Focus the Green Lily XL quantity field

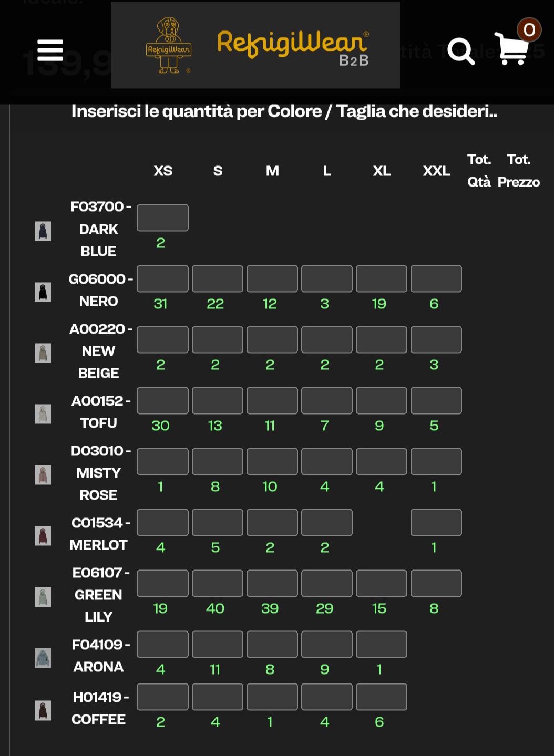(x=381, y=583)
